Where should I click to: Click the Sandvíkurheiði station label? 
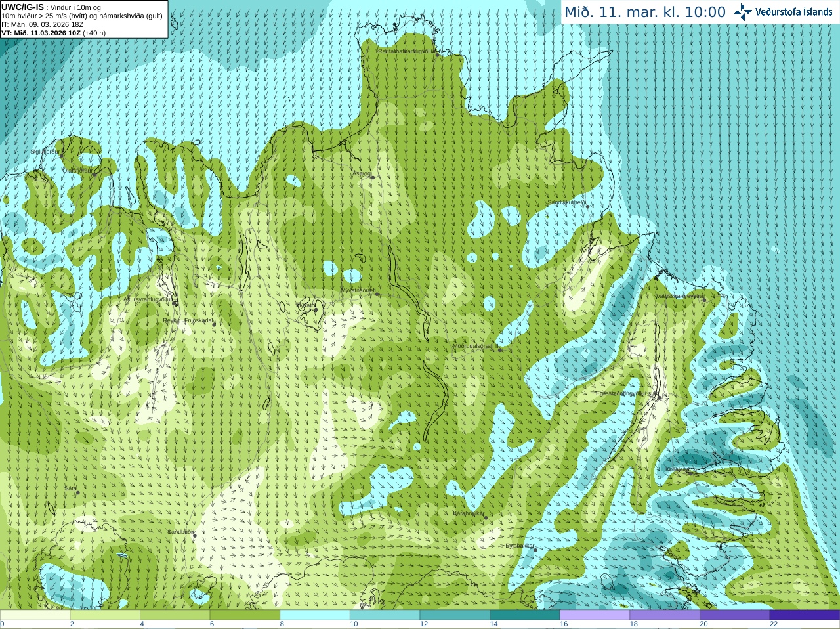pos(567,202)
